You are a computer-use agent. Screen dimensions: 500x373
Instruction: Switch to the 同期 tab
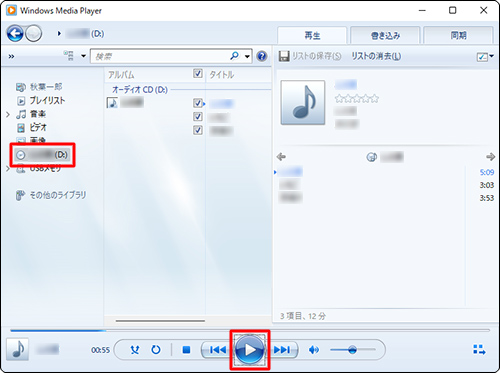(459, 35)
